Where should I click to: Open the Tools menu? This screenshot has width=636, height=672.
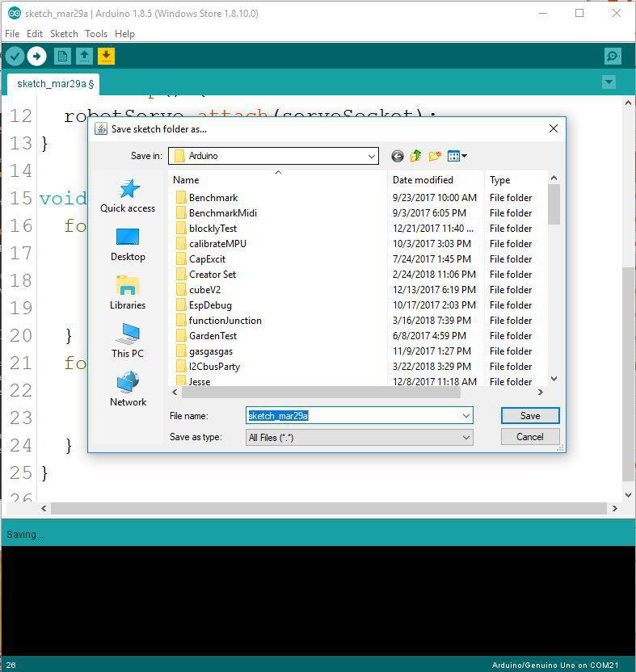click(96, 34)
